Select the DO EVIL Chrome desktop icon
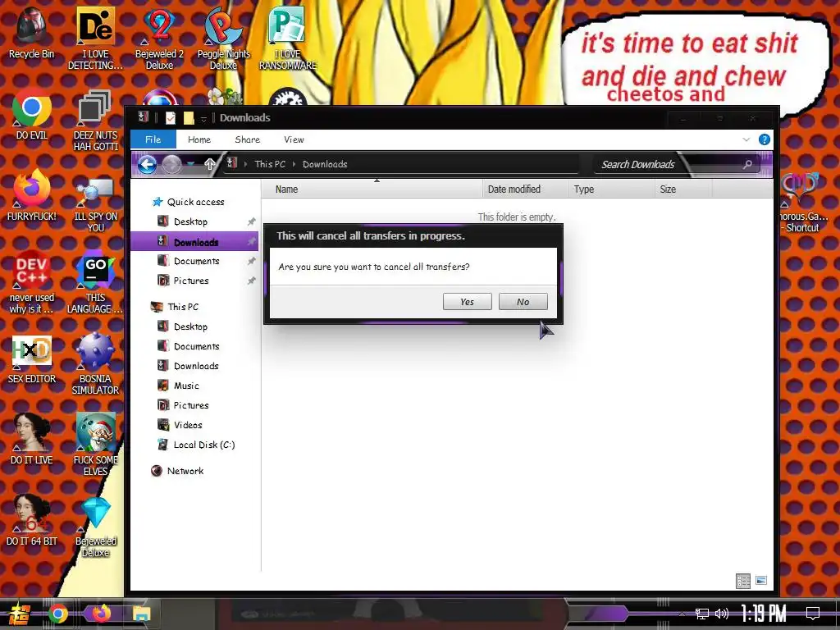The width and height of the screenshot is (840, 630). (x=32, y=115)
